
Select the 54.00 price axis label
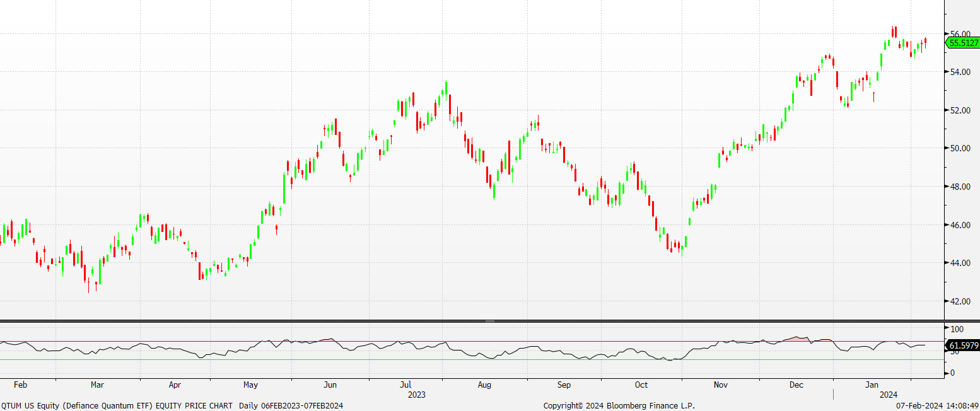[x=960, y=72]
